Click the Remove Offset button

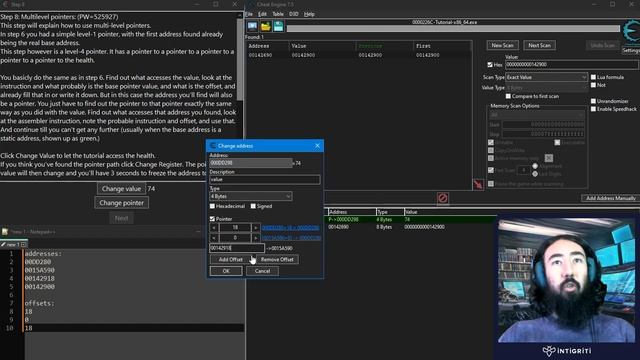[x=277, y=259]
